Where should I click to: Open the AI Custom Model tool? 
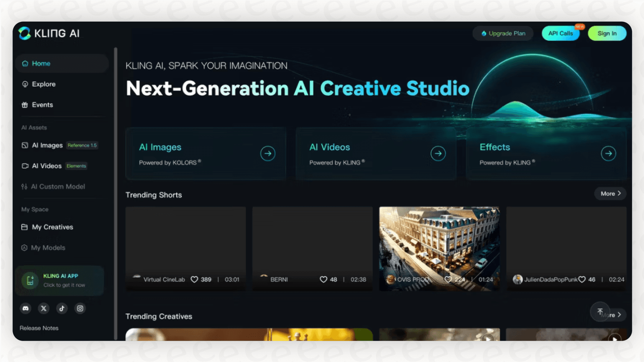[58, 187]
